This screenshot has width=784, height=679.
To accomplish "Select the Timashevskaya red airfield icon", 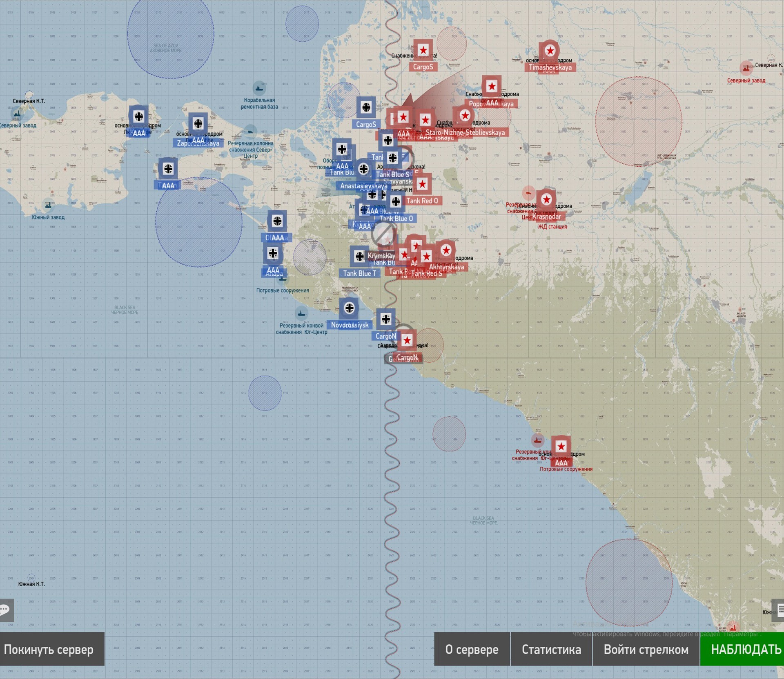I will (x=550, y=51).
